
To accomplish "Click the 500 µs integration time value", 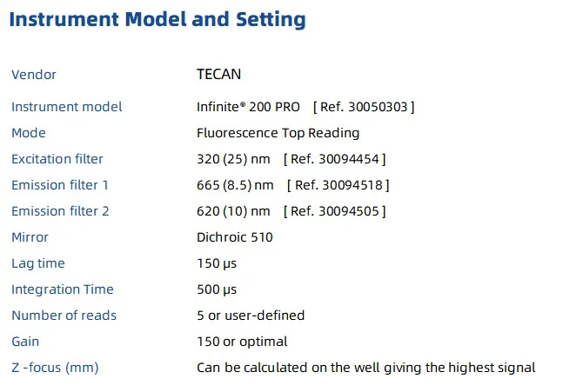I will pyautogui.click(x=217, y=289).
